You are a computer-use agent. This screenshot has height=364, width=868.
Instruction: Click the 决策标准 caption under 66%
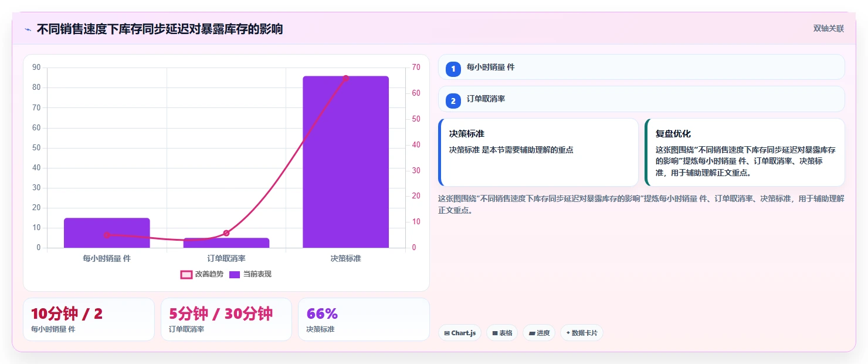[x=320, y=329]
